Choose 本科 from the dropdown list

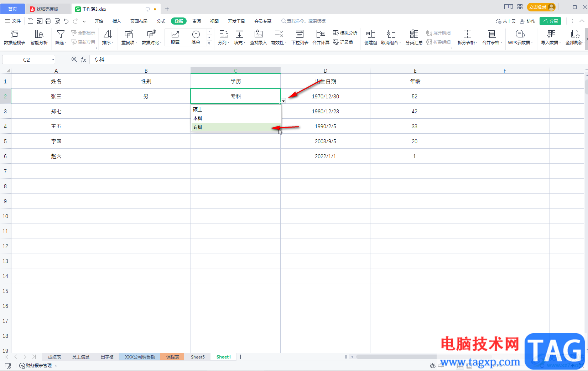(236, 118)
